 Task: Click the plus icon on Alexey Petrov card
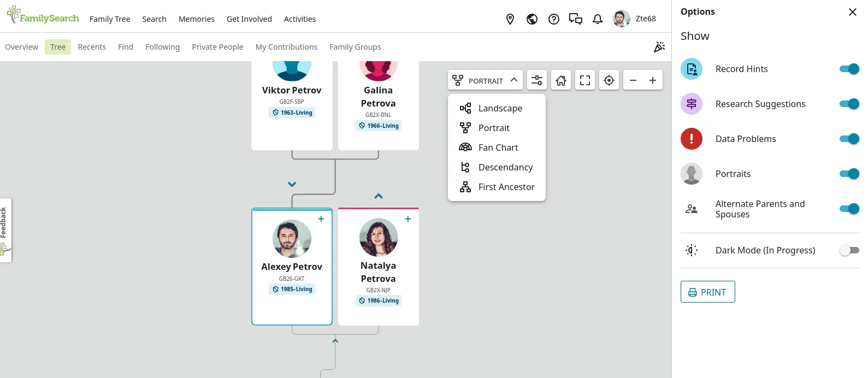click(321, 219)
